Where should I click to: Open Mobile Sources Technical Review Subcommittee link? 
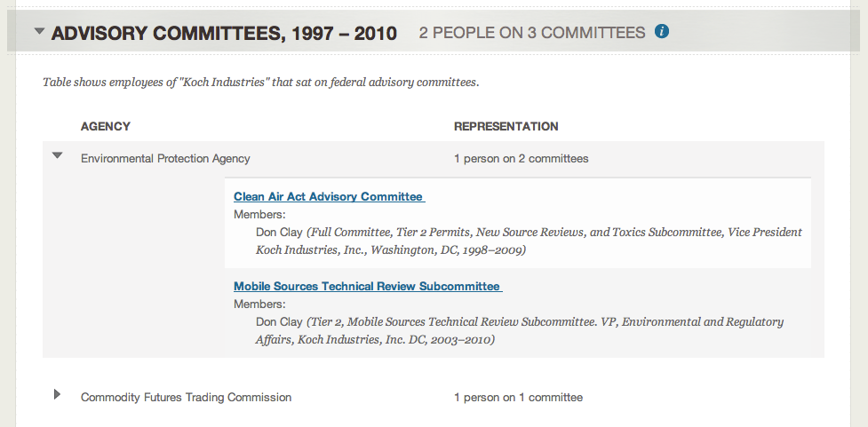point(367,286)
